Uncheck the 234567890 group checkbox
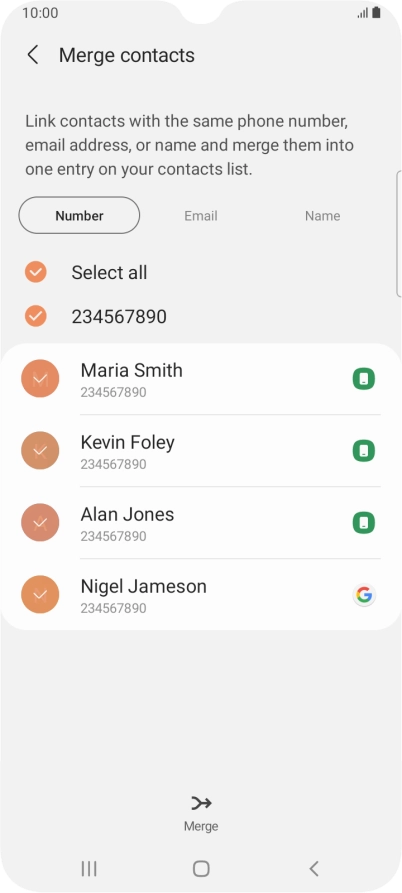The image size is (402, 893). (x=35, y=316)
